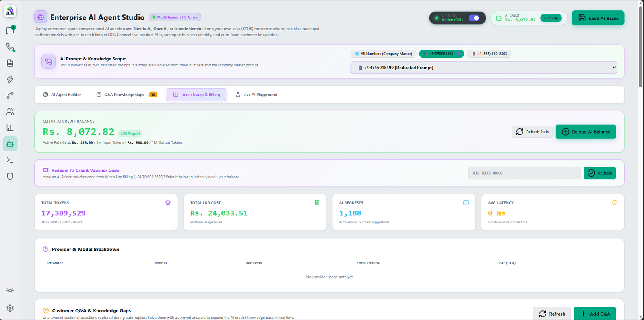Open the shield security sidebar icon
The image size is (644, 320).
point(10,176)
